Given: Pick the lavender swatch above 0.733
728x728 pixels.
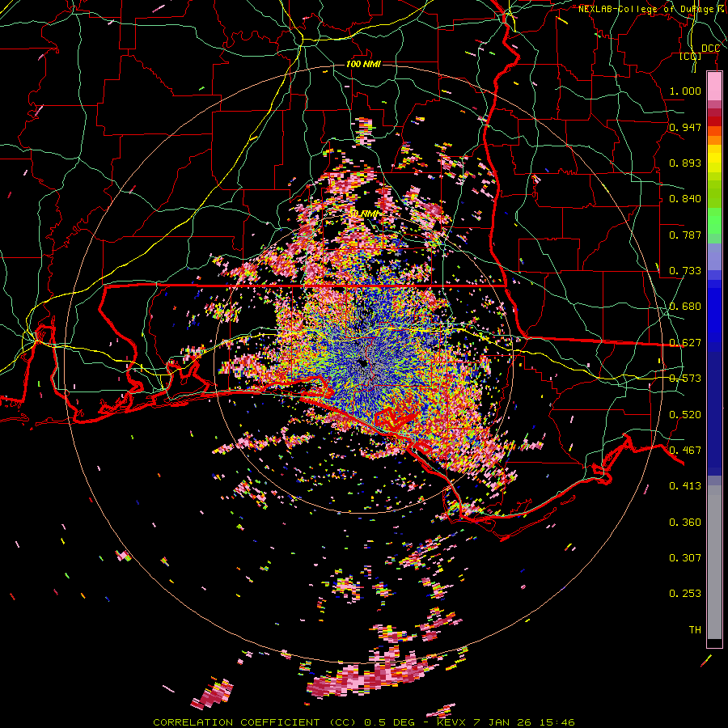Looking at the screenshot, I should point(714,256).
